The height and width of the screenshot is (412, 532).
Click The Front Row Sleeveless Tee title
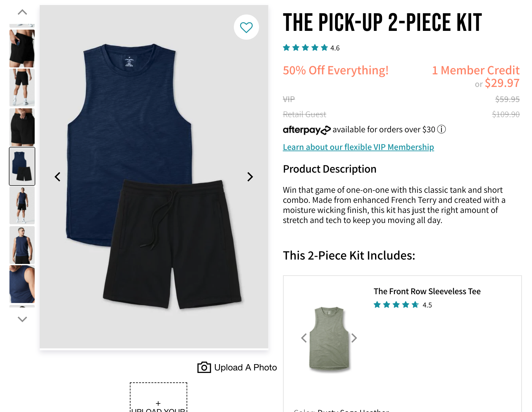(x=427, y=291)
